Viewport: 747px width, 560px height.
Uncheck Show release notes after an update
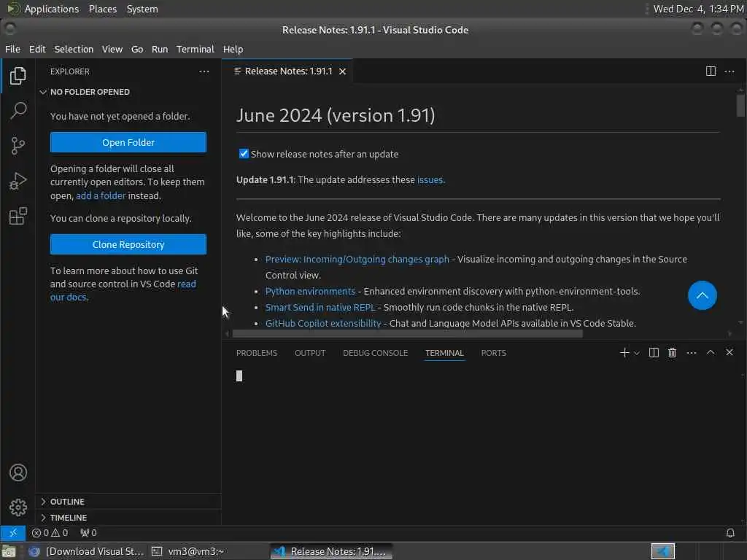point(244,153)
